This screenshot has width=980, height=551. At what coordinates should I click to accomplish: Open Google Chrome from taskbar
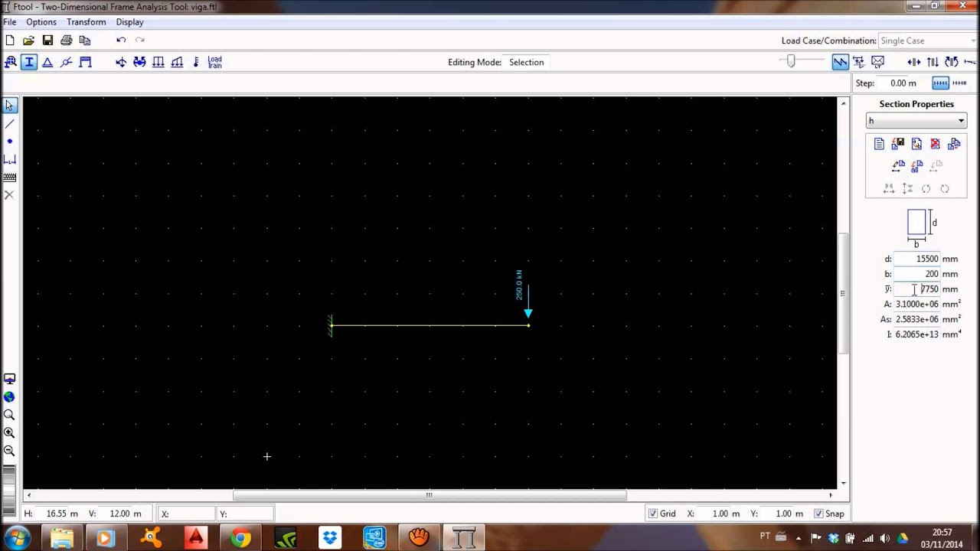coord(240,538)
